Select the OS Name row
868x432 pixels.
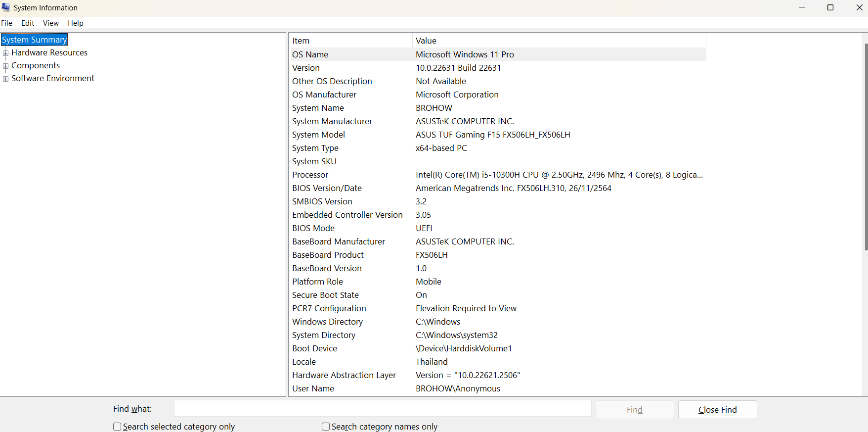(498, 54)
